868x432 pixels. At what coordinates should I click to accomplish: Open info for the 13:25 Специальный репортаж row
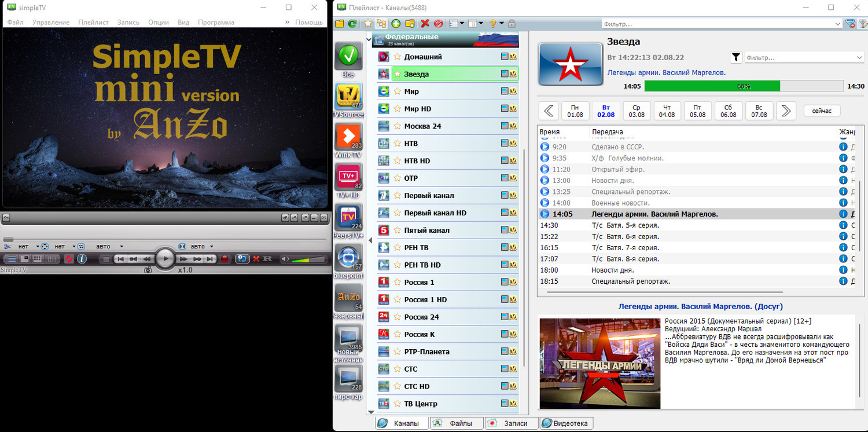click(x=843, y=192)
